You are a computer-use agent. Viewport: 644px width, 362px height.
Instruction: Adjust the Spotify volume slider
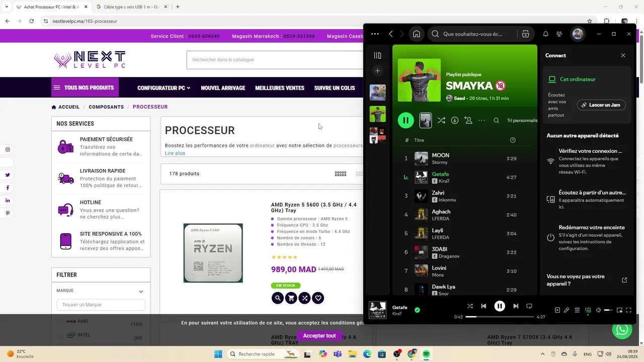608,310
